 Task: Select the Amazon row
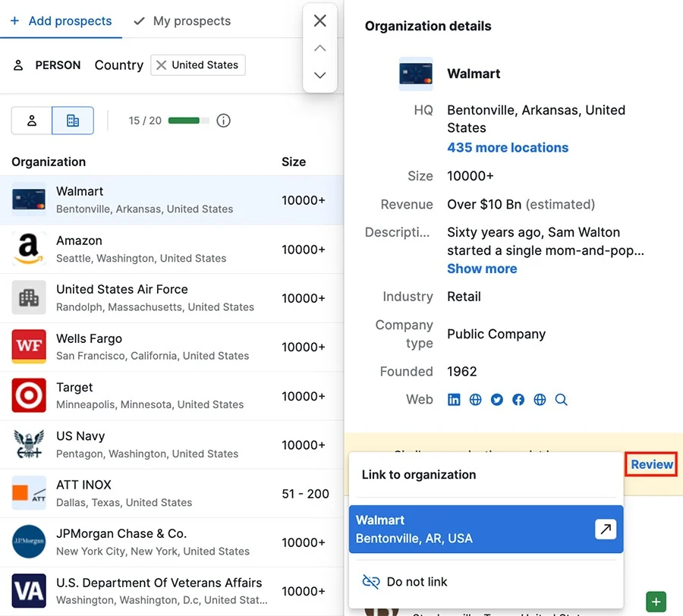click(172, 250)
